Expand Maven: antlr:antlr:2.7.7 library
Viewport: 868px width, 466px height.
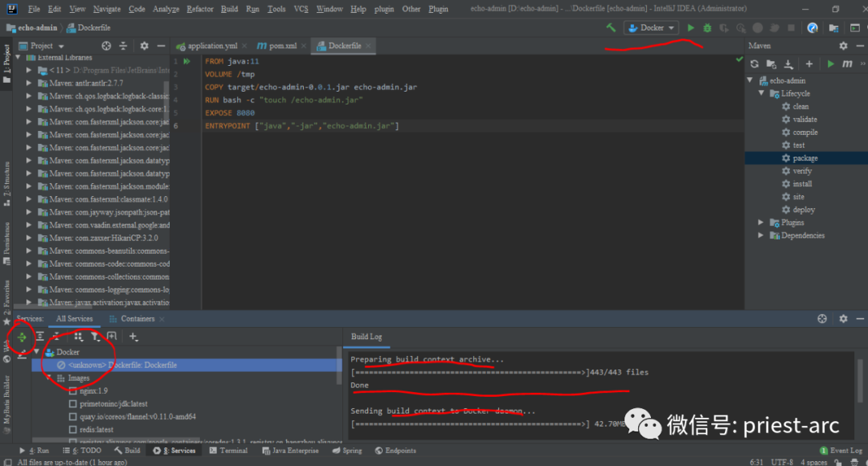click(x=29, y=83)
